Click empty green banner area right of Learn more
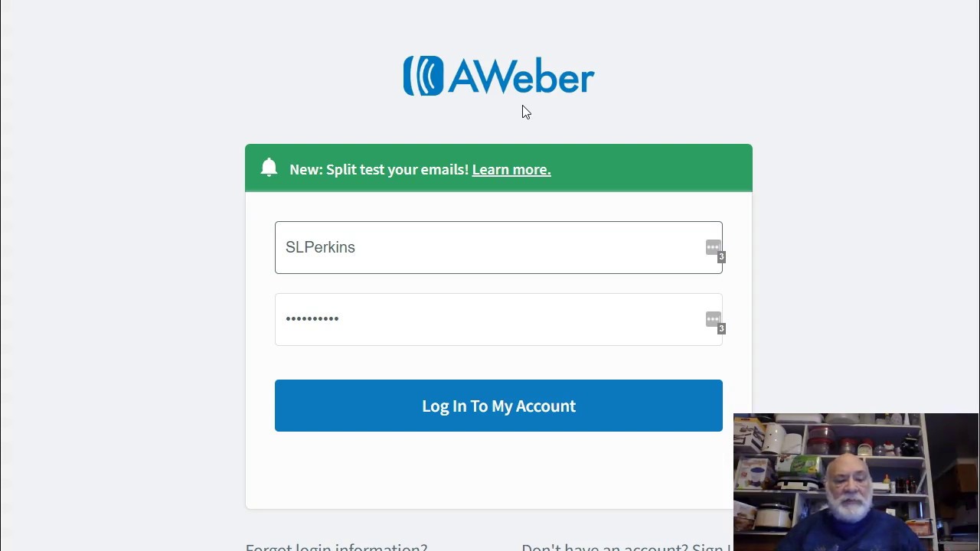The width and height of the screenshot is (980, 551). coord(651,168)
